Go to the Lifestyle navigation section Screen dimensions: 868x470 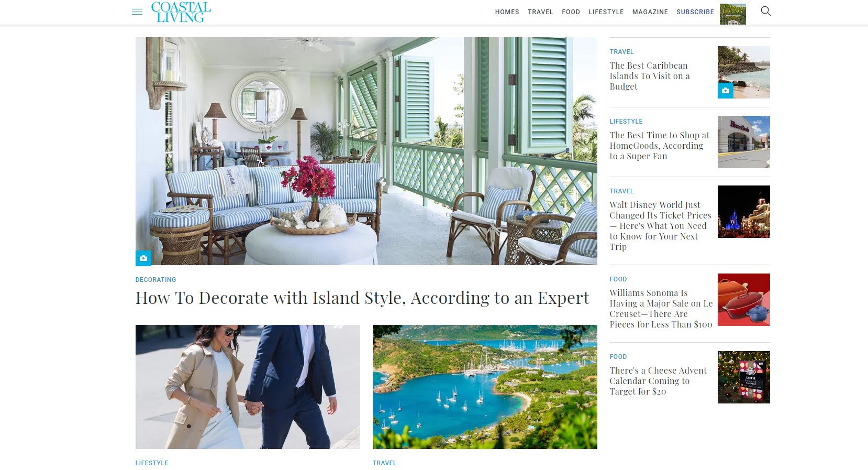(x=606, y=12)
